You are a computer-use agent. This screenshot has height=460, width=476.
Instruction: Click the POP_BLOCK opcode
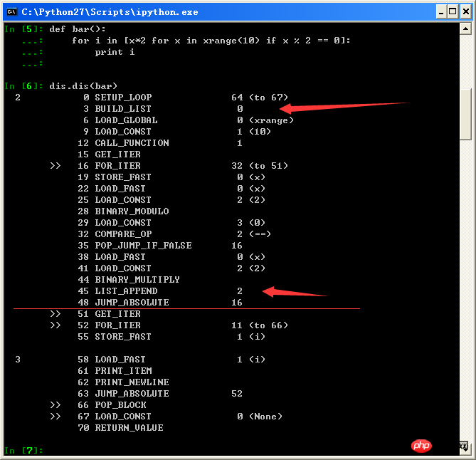coord(120,405)
